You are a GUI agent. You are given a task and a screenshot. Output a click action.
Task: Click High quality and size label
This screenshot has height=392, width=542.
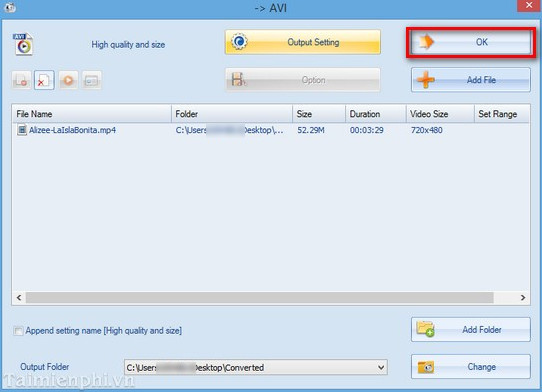coord(128,45)
